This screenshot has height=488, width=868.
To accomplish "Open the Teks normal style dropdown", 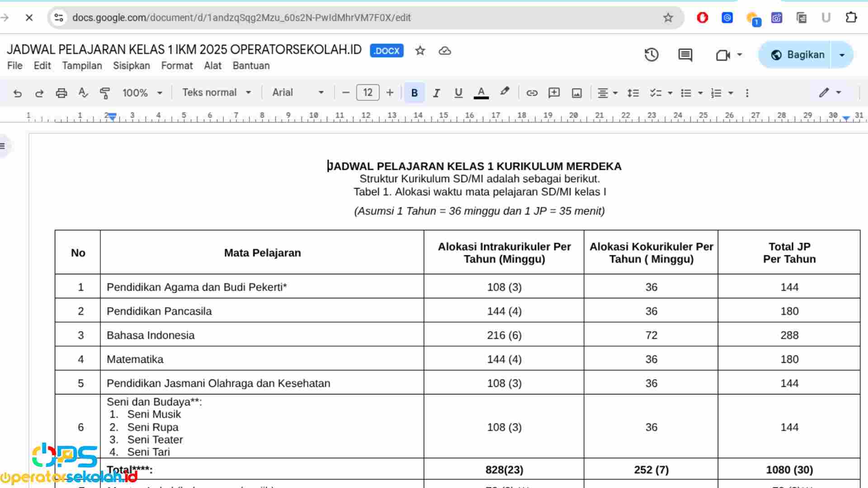I will pos(217,93).
